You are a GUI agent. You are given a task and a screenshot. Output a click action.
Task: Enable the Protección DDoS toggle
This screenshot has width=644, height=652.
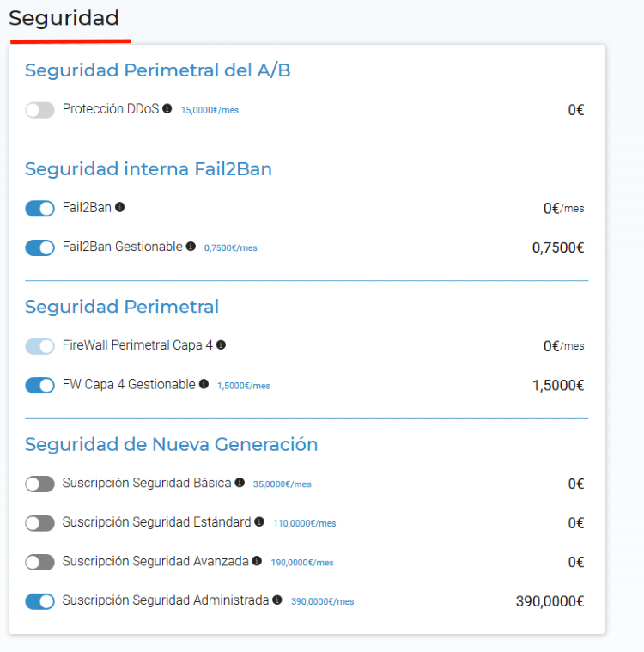[x=39, y=110]
